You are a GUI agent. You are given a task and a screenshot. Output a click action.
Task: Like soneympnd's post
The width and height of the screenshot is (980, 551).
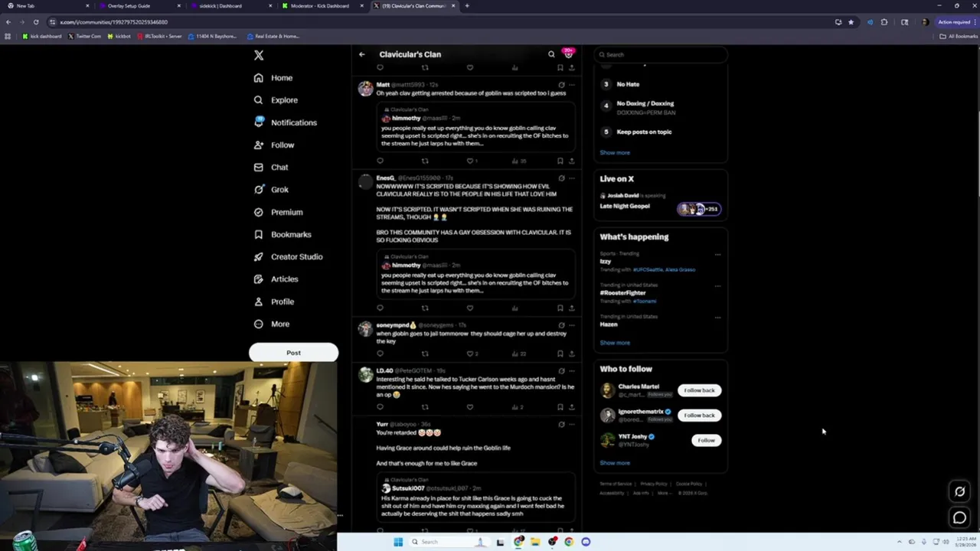(472, 354)
